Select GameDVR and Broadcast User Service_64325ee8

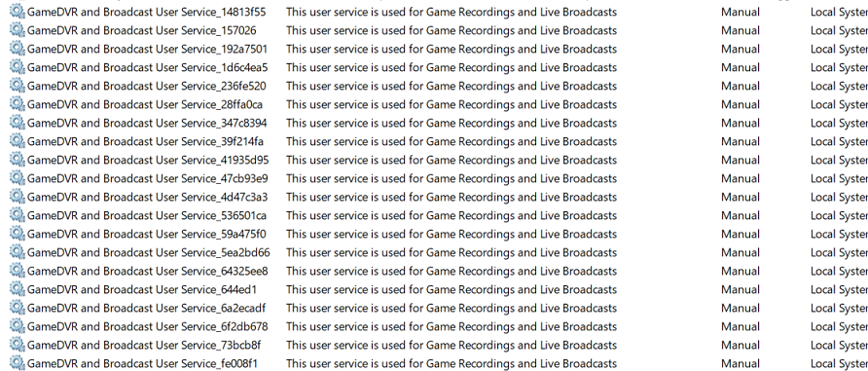click(x=147, y=271)
